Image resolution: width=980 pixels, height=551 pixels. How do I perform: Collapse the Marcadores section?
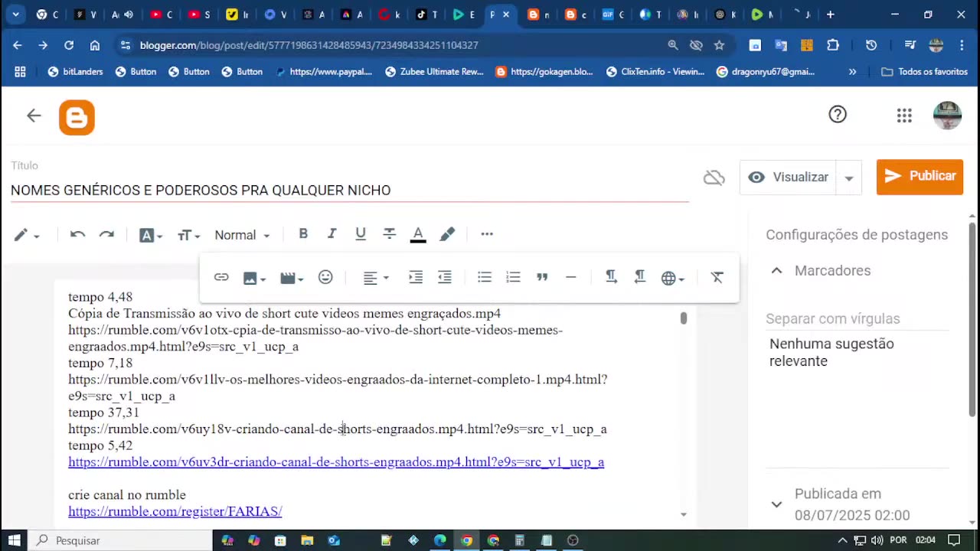pos(776,270)
